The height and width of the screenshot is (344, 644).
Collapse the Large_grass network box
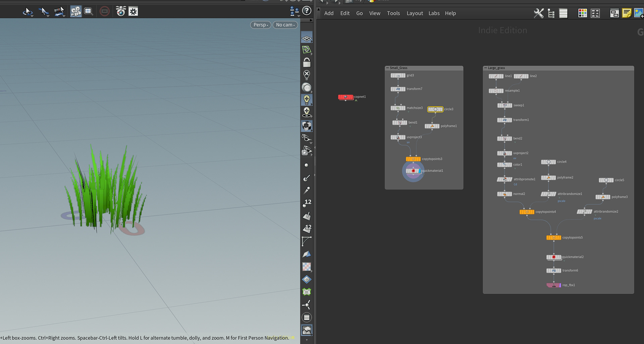coord(485,68)
